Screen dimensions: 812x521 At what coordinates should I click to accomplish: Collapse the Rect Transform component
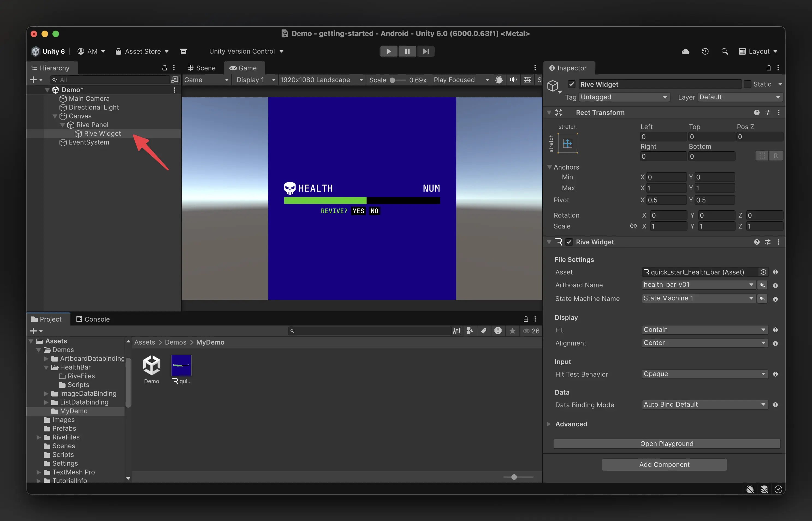pos(549,113)
